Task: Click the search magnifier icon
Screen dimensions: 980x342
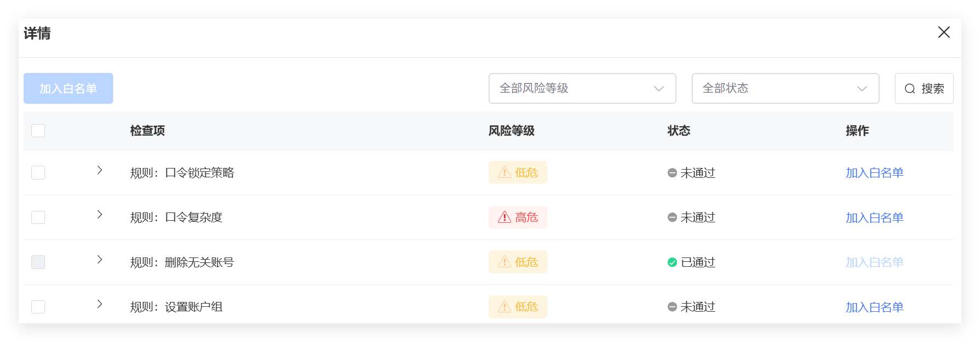Action: point(910,89)
